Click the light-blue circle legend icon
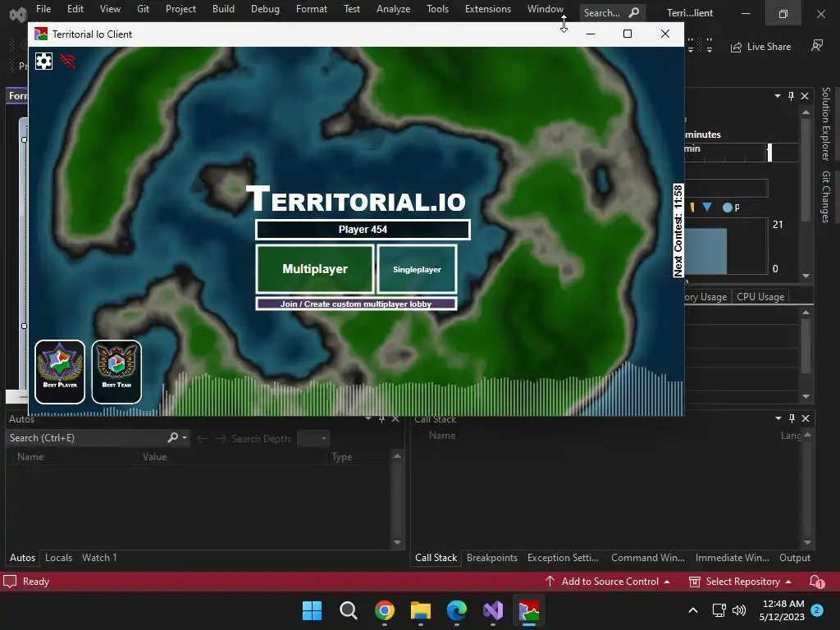This screenshot has width=840, height=630. (x=727, y=208)
